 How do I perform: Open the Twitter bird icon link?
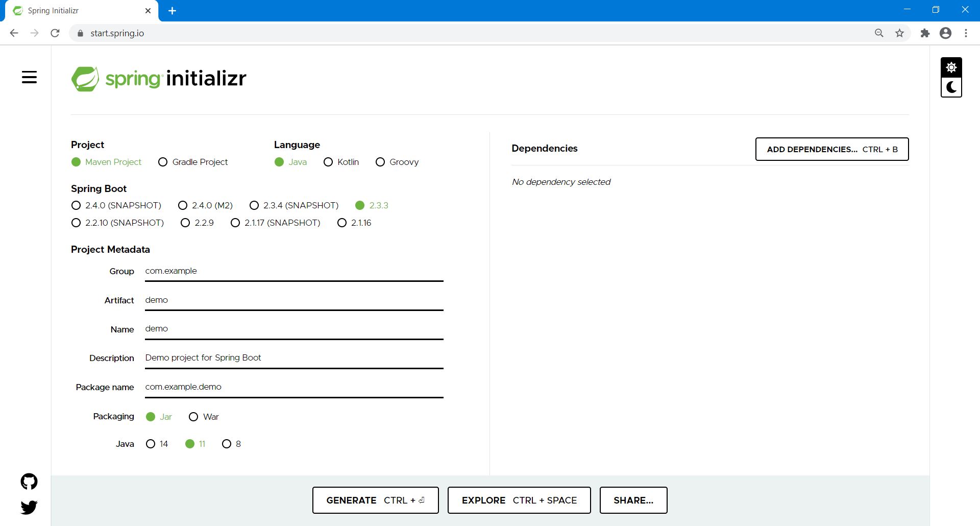29,507
